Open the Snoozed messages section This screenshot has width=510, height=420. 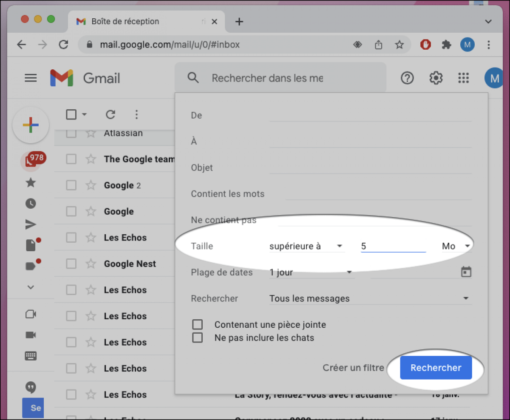pos(30,203)
